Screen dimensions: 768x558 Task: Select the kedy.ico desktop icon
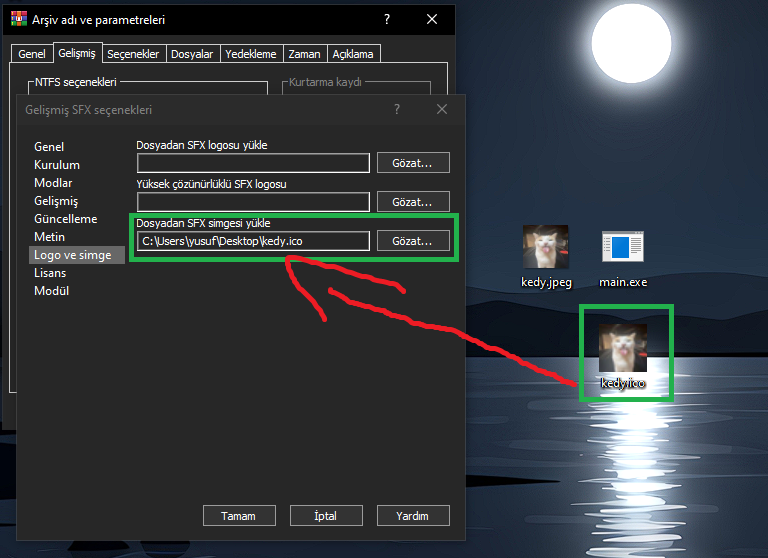[623, 357]
